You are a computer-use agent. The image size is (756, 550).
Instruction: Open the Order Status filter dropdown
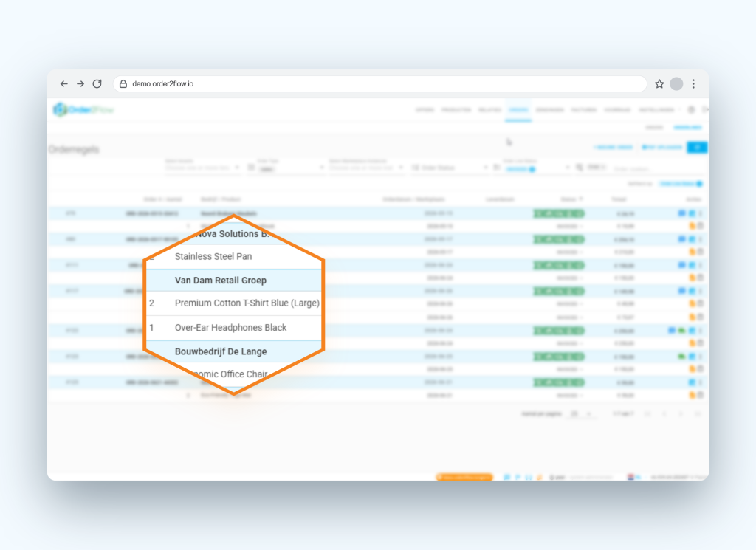tap(450, 168)
